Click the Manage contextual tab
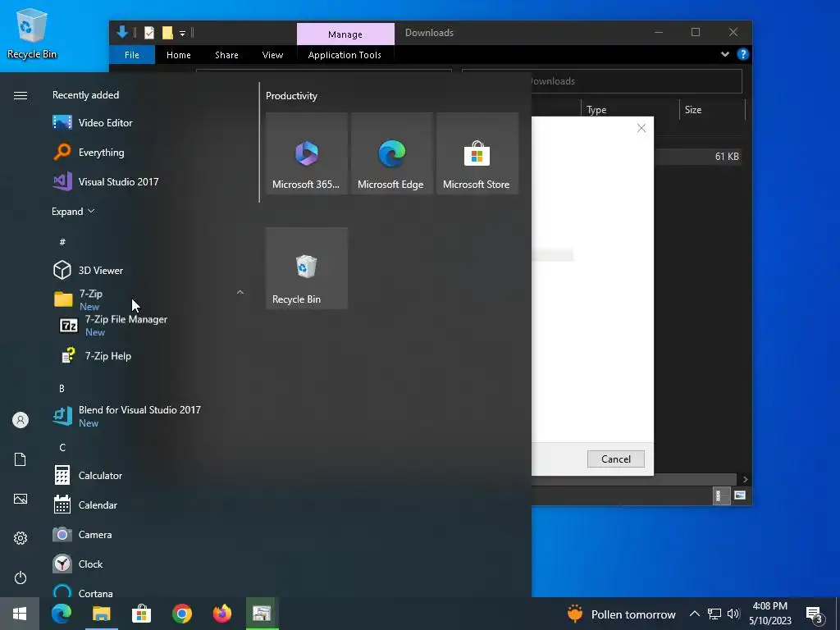Screen dimensions: 840x630 [x=345, y=34]
